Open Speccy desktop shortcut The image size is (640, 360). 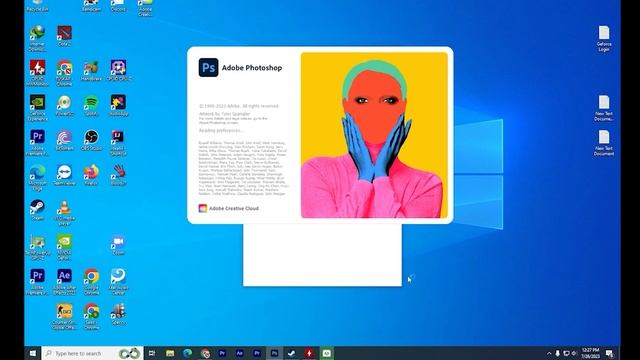[118, 314]
